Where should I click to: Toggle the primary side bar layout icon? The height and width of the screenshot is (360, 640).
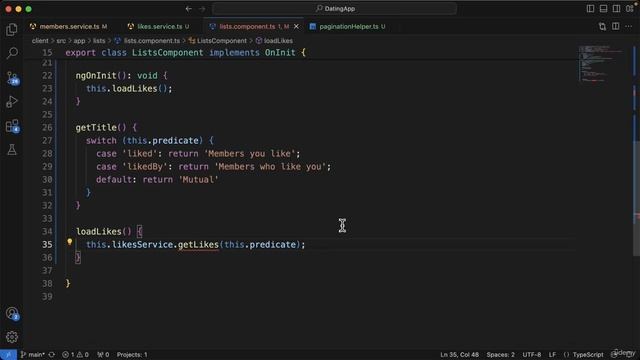[x=590, y=9]
